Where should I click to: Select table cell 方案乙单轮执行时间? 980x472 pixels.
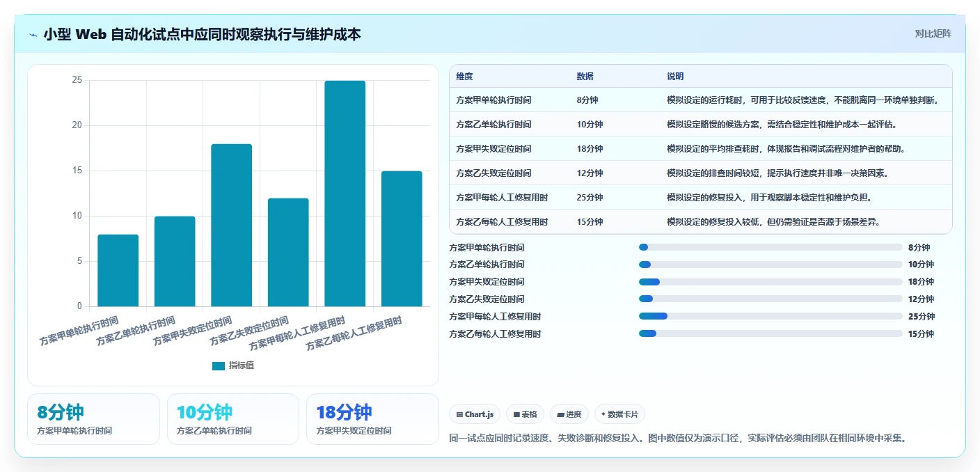click(493, 125)
